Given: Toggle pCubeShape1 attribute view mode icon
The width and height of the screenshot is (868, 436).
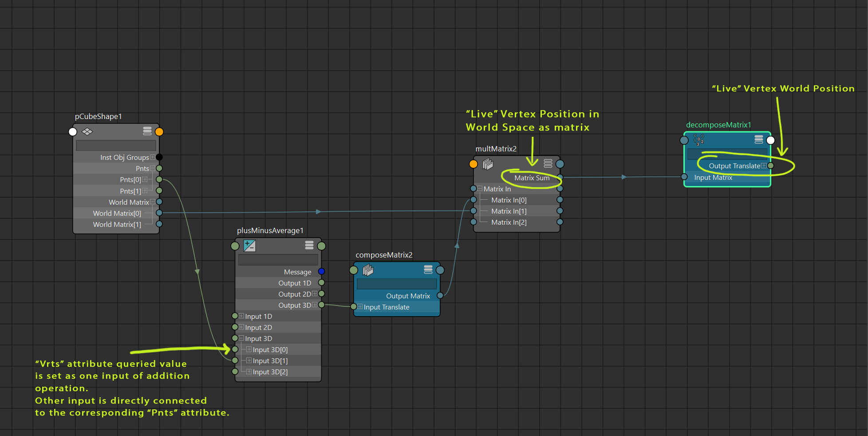Looking at the screenshot, I should coord(147,131).
